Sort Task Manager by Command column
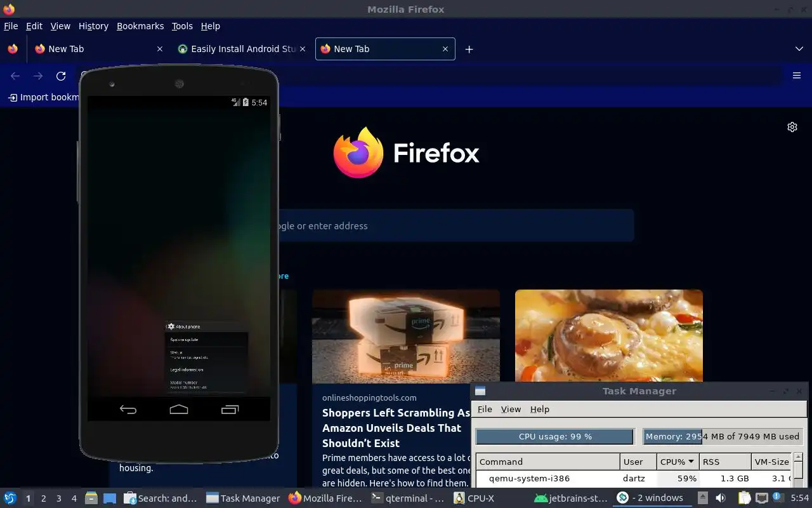 point(548,462)
